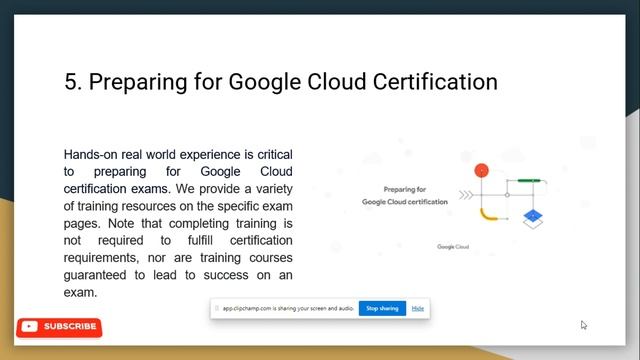The height and width of the screenshot is (360, 640).
Task: Click the green bar in the diagram
Action: point(529,180)
